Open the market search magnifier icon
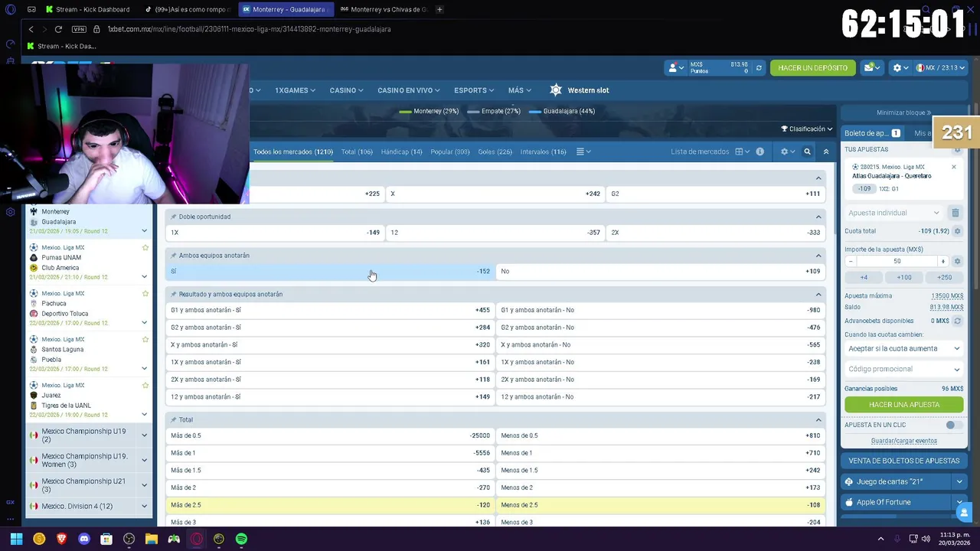Viewport: 980px width, 551px height. [807, 152]
